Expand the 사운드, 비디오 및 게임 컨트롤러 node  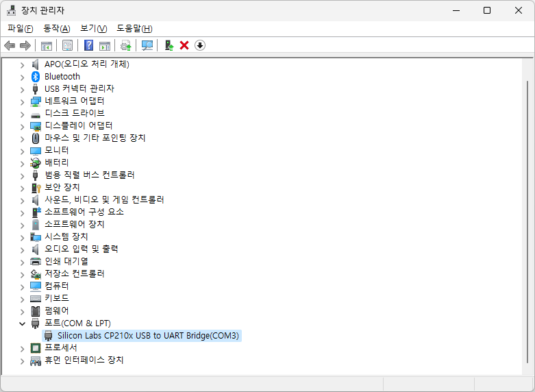tap(22, 200)
